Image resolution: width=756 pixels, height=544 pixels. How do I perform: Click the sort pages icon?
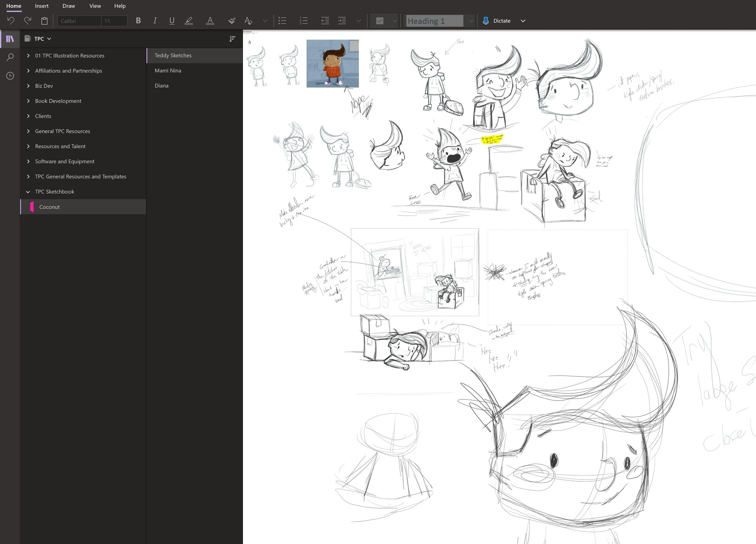(x=232, y=39)
